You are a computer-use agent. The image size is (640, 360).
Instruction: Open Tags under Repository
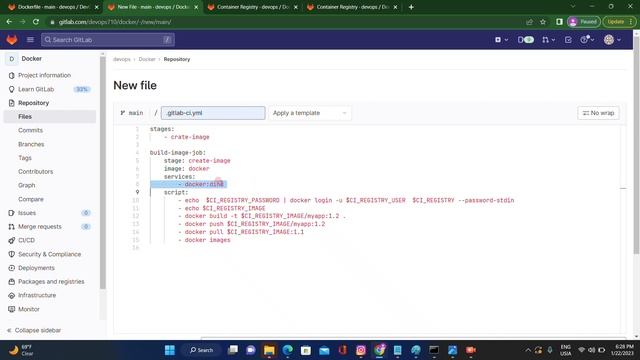pyautogui.click(x=24, y=158)
